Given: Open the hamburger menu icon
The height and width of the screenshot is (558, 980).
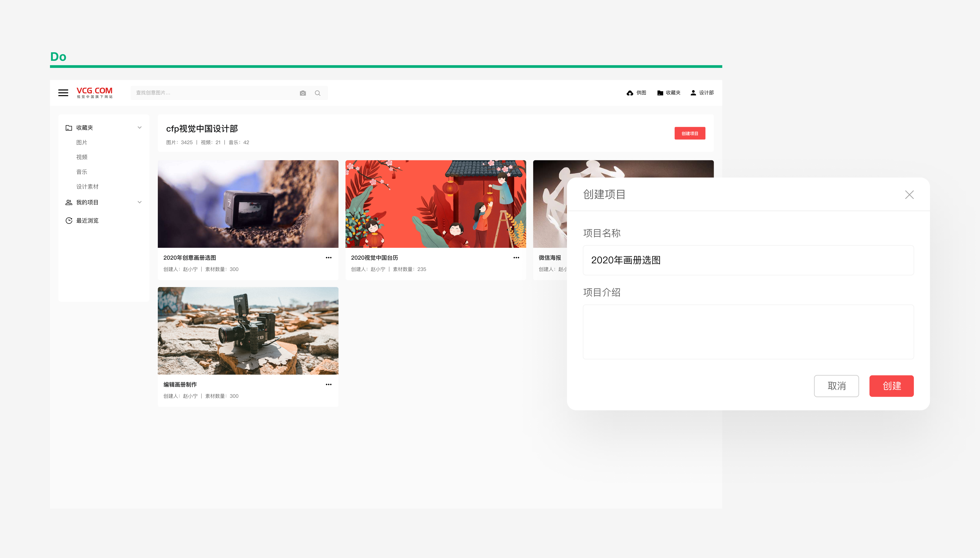Looking at the screenshot, I should click(63, 93).
